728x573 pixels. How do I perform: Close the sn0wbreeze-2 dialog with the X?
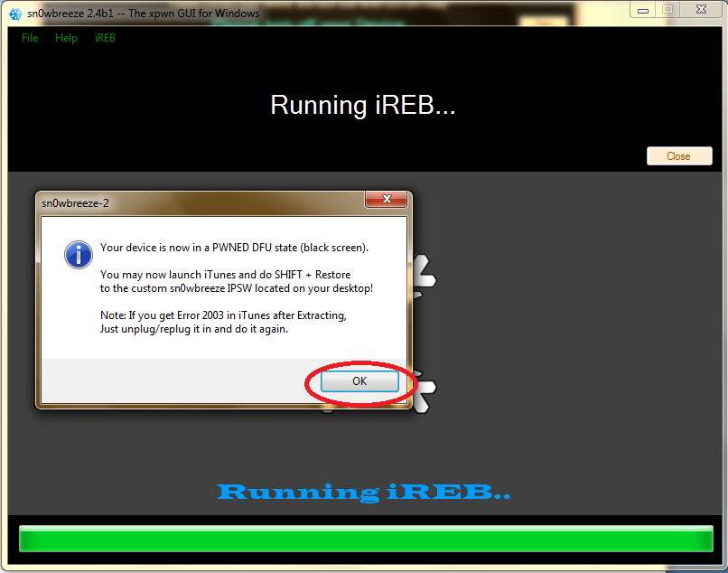(387, 199)
